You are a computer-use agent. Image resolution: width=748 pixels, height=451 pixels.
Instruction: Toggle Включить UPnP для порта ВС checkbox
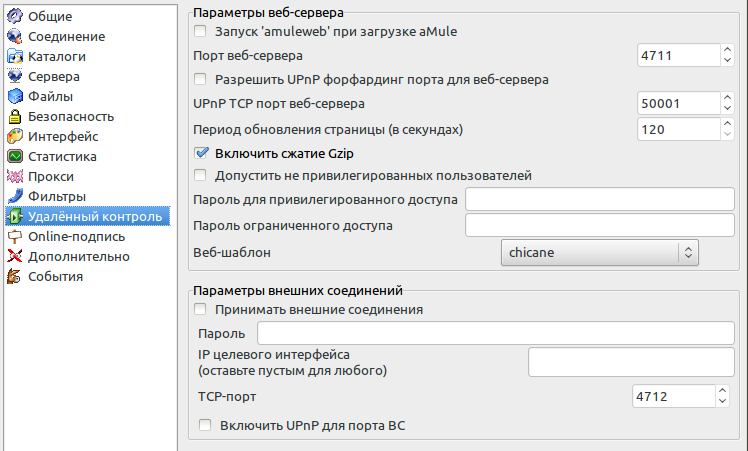205,425
